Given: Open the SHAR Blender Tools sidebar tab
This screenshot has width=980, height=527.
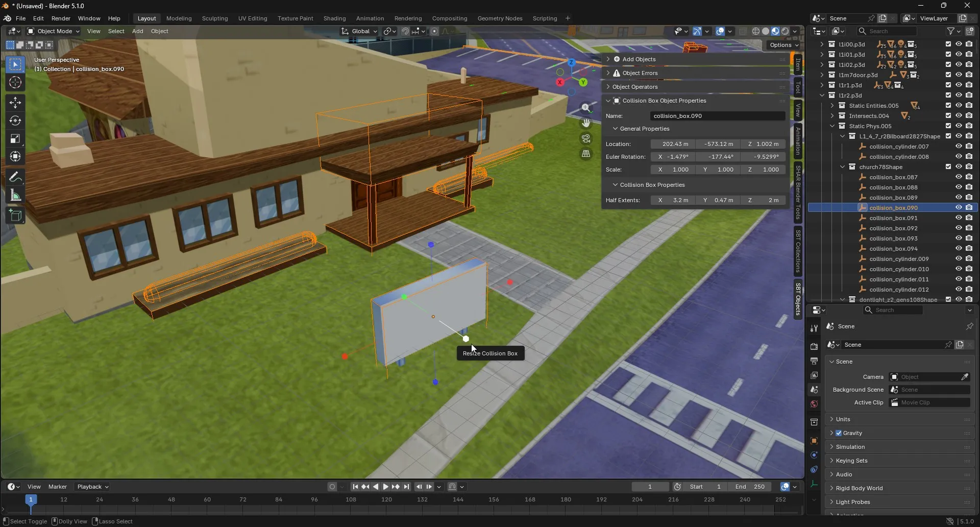Looking at the screenshot, I should pos(798,192).
